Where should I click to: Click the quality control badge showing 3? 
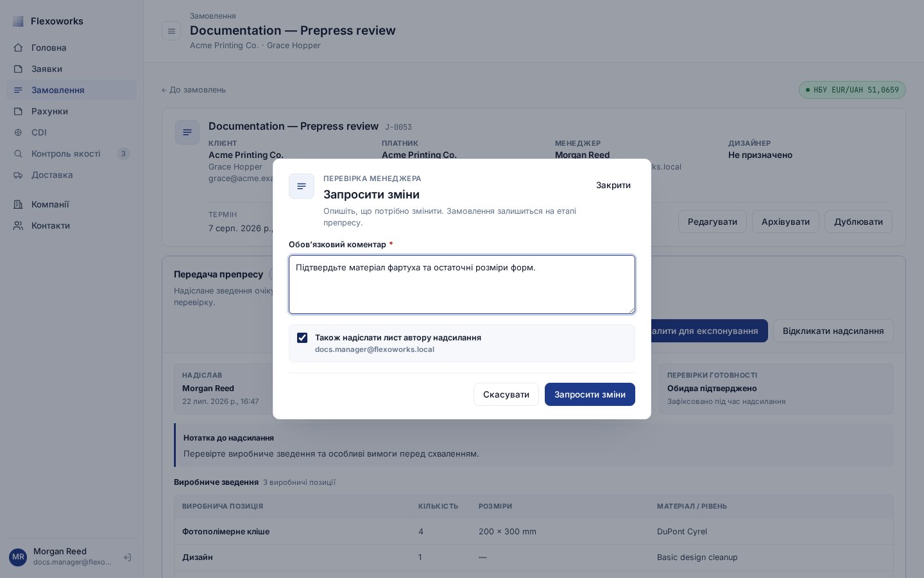point(123,153)
